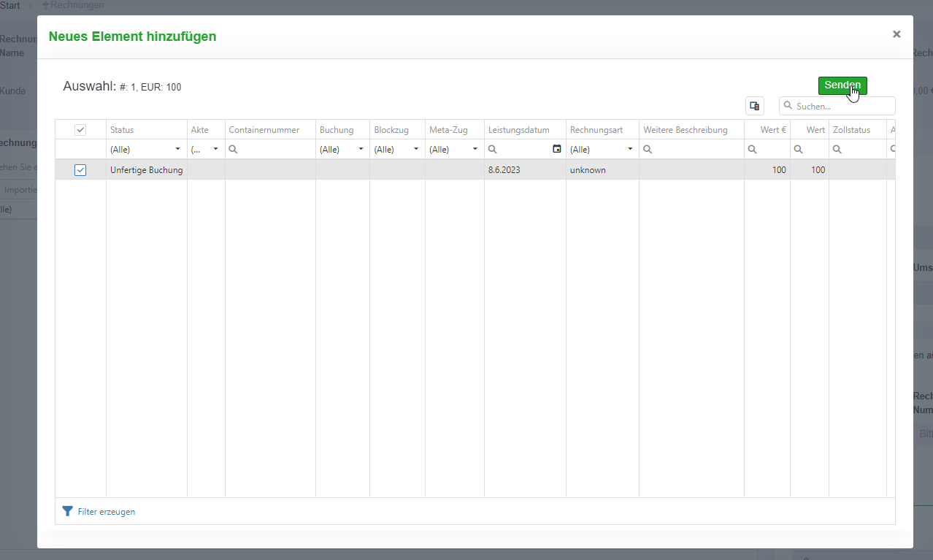Toggle the select-all header checkbox

click(80, 130)
